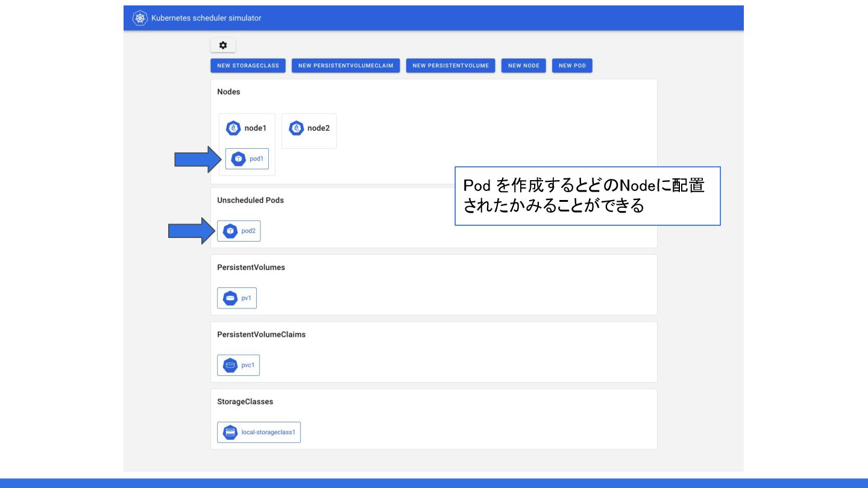Add a new PersistentVolume
Screen dimensions: 868x488
(x=451, y=66)
